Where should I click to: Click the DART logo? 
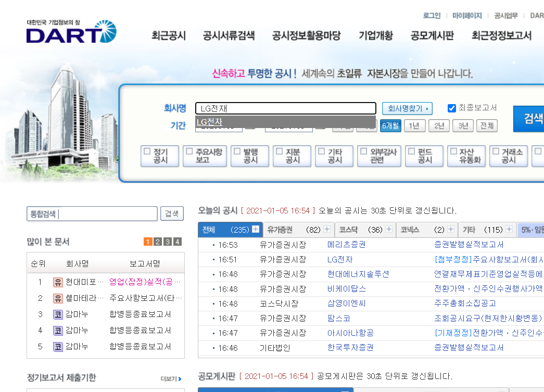coord(71,32)
